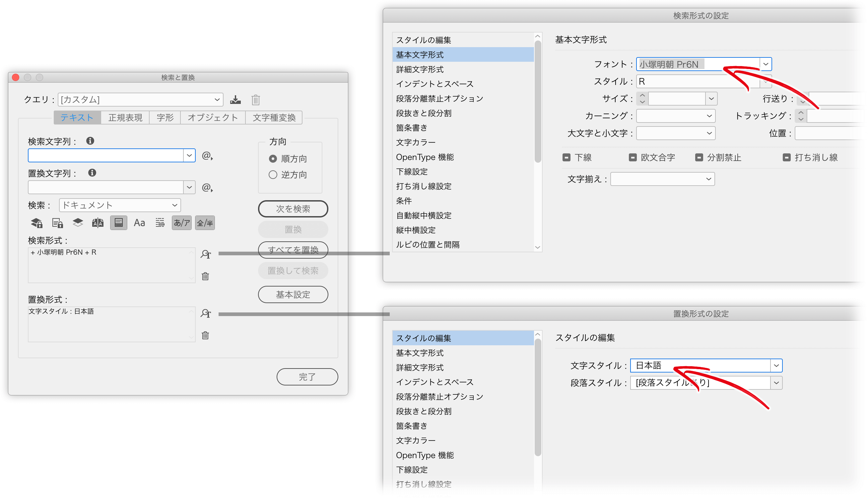Toggle 欧文合字 checkbox
The image size is (868, 498).
pyautogui.click(x=633, y=158)
